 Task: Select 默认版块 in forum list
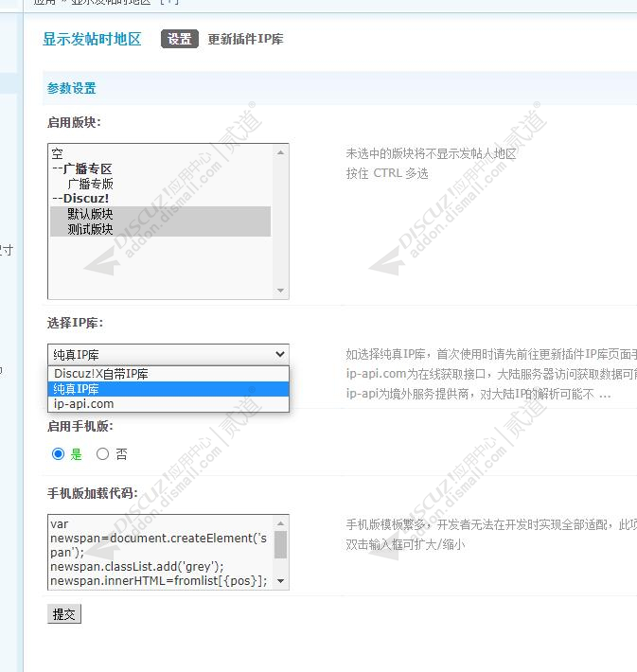click(161, 214)
